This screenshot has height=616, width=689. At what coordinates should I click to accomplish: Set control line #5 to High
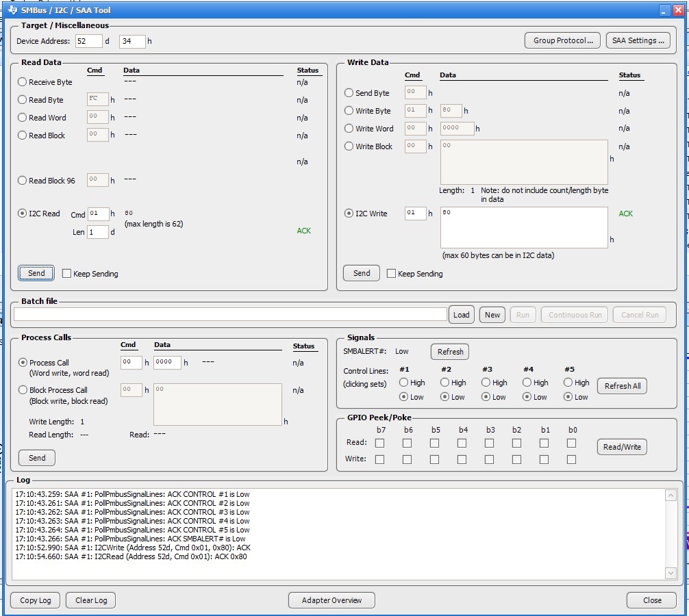pyautogui.click(x=568, y=383)
